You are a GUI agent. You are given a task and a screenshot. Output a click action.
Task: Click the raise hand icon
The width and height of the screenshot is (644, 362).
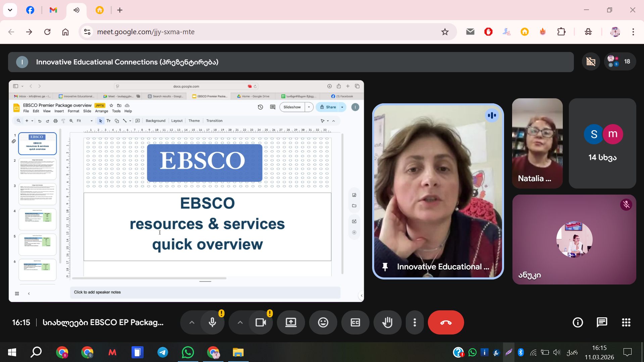(x=387, y=322)
